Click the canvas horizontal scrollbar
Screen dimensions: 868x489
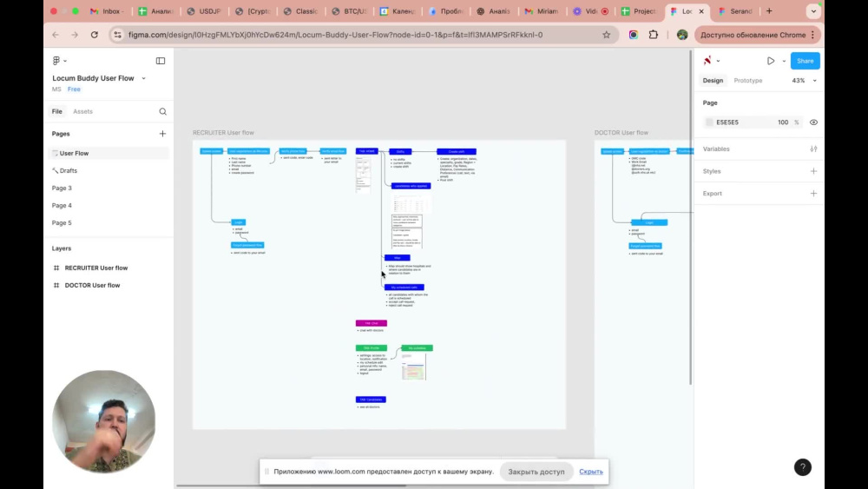coord(291,486)
